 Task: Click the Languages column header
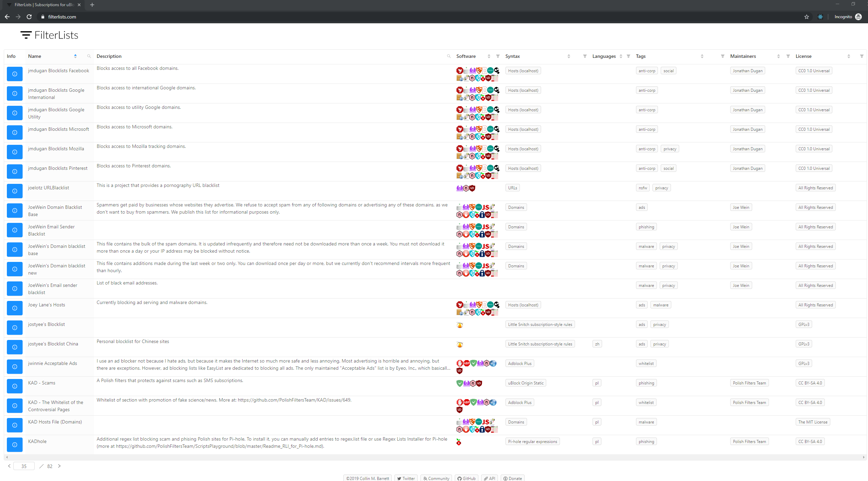[604, 56]
